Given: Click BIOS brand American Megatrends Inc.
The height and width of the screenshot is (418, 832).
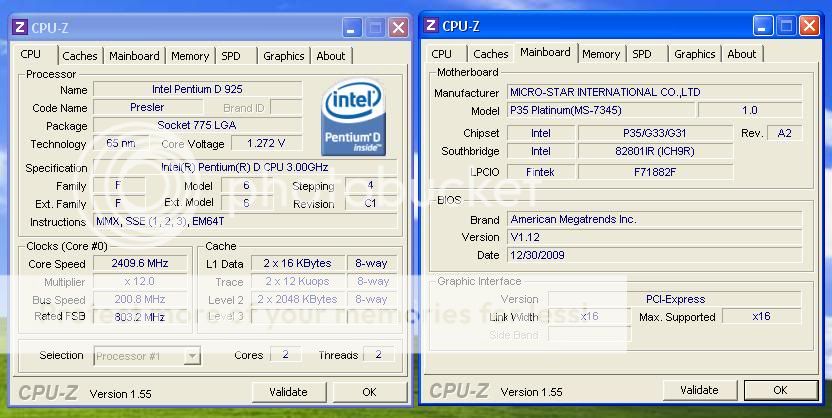Looking at the screenshot, I should 655,219.
